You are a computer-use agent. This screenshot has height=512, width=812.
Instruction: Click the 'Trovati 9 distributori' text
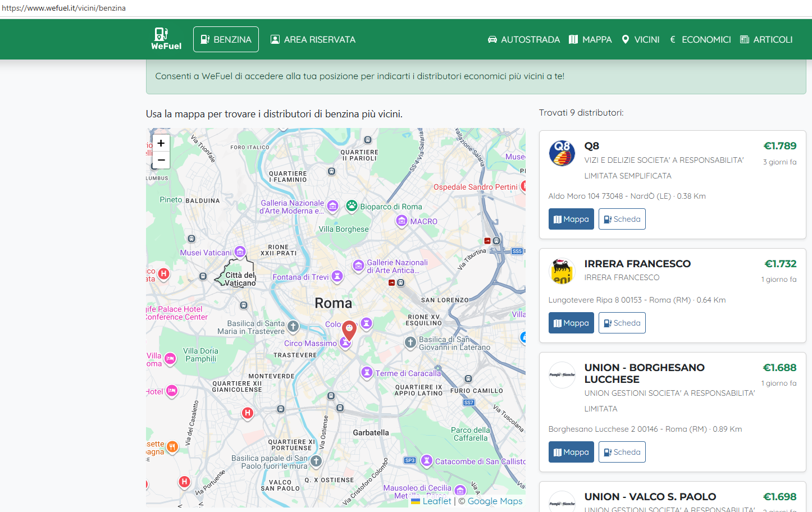click(x=581, y=113)
